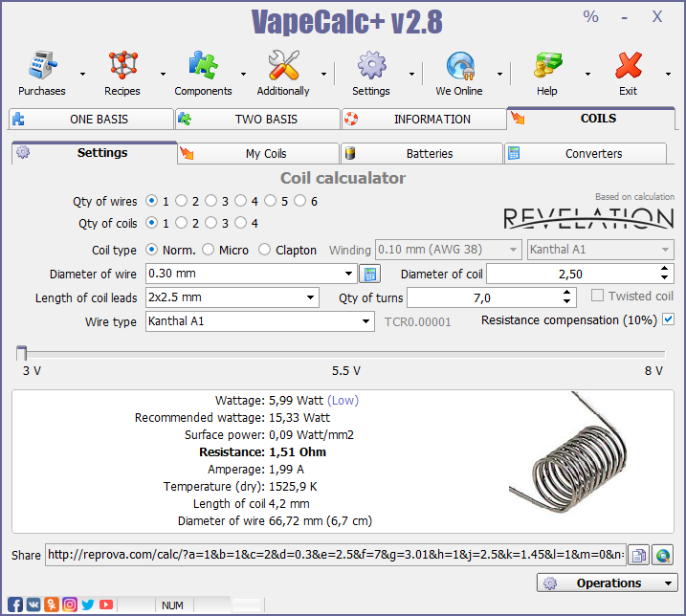The width and height of the screenshot is (686, 616).
Task: Expand the Recipes dropdown arrow
Action: click(163, 74)
